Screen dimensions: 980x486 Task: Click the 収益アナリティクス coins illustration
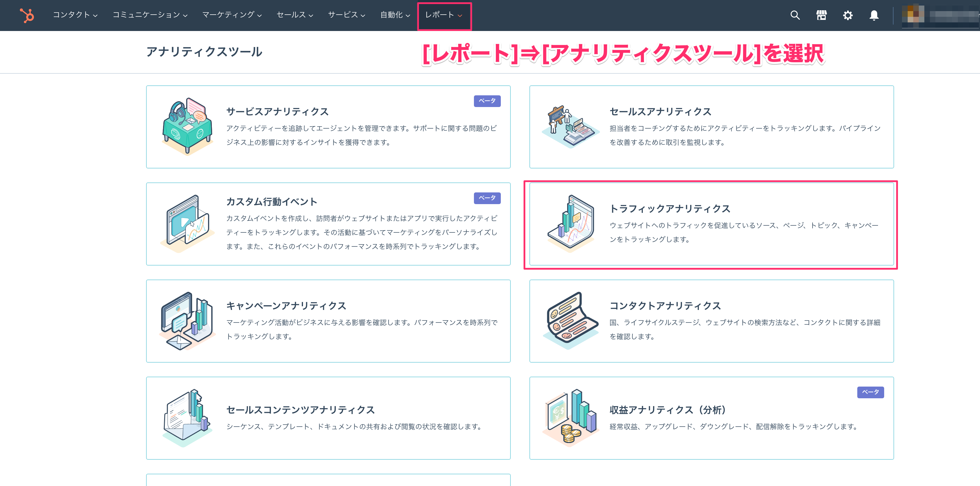coord(570,418)
